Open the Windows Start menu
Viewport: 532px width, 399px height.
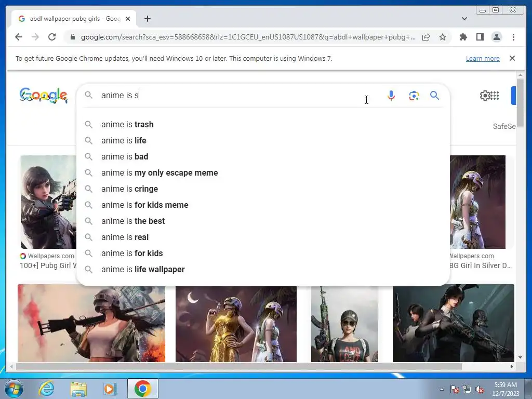tap(14, 389)
